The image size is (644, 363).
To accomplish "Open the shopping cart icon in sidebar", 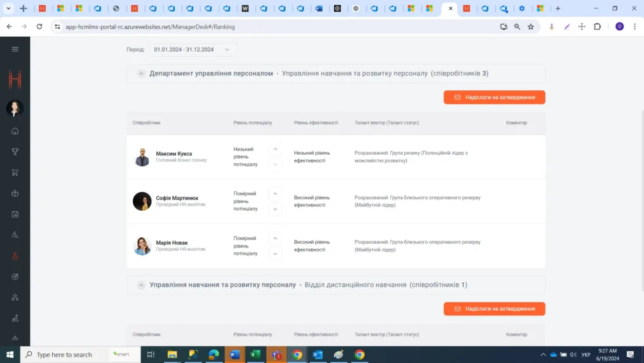I will (x=15, y=172).
